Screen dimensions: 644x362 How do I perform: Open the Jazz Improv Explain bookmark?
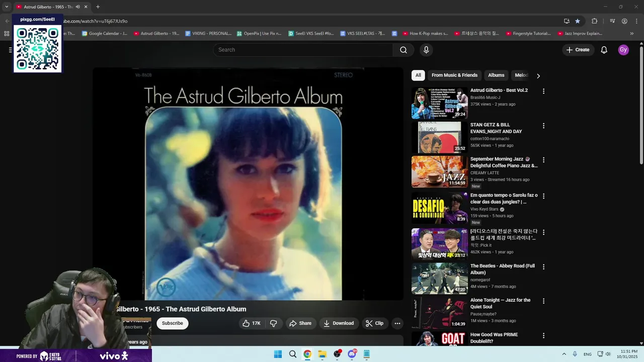(x=580, y=34)
